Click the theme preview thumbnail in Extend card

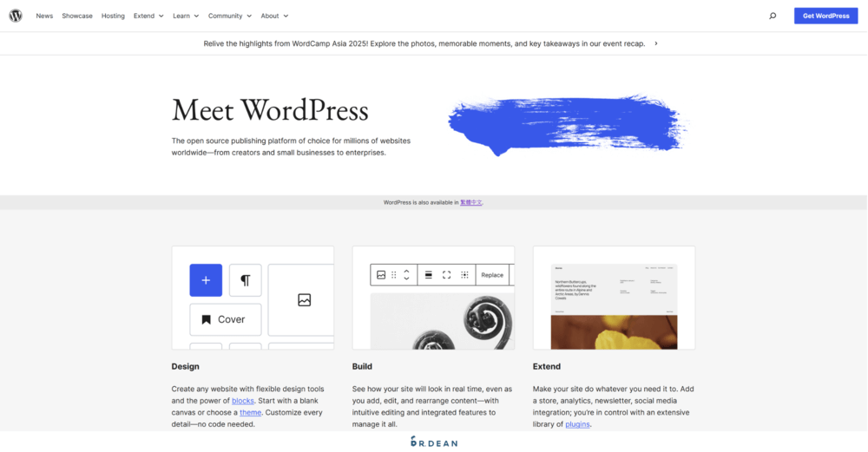pos(614,306)
